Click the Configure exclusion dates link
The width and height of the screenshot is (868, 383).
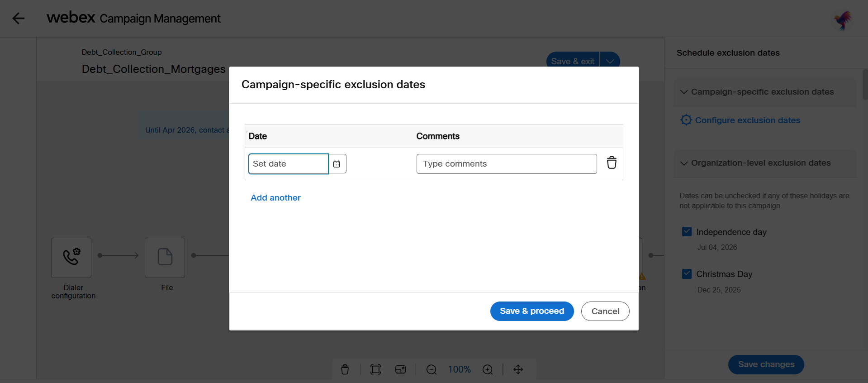pos(748,120)
